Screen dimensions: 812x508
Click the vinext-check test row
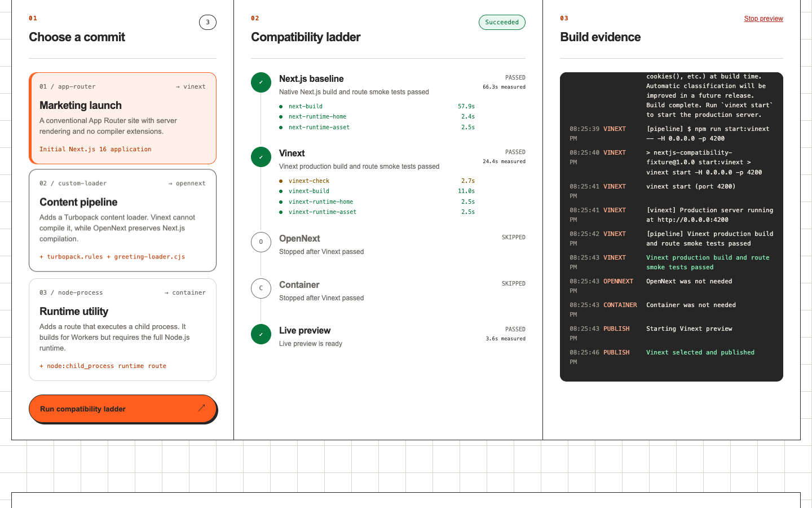click(x=377, y=181)
